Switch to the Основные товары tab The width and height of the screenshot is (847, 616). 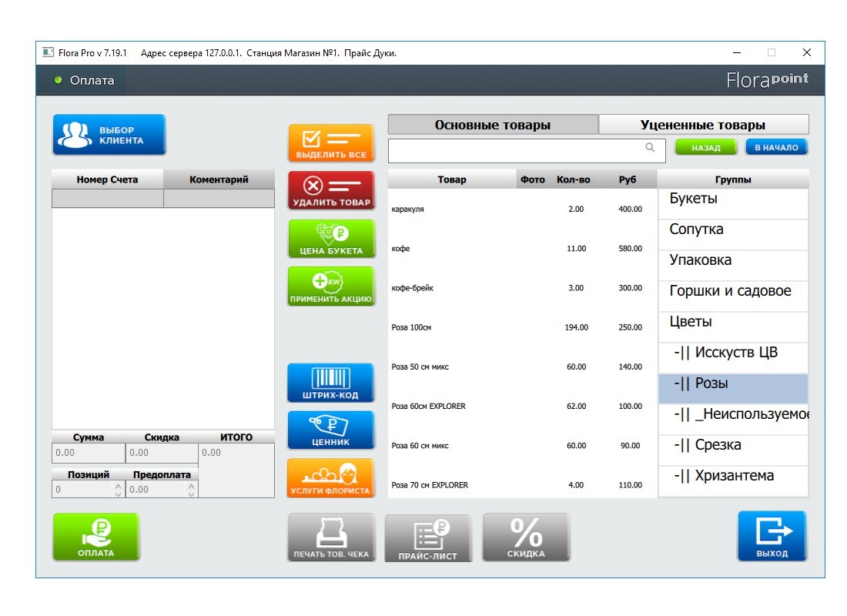click(493, 125)
